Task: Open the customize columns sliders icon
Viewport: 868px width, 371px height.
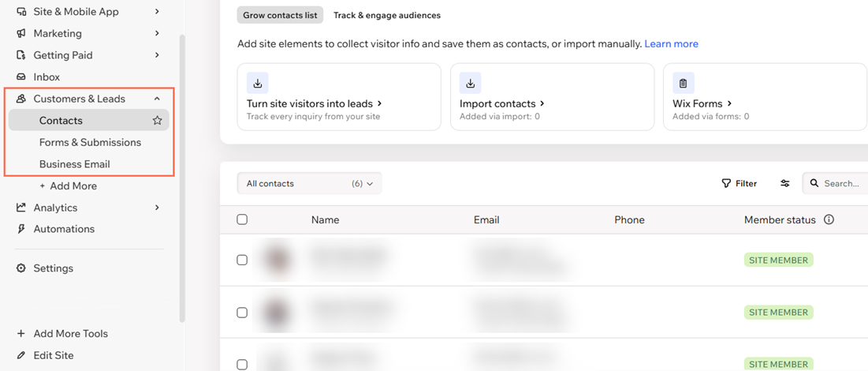Action: click(x=785, y=184)
